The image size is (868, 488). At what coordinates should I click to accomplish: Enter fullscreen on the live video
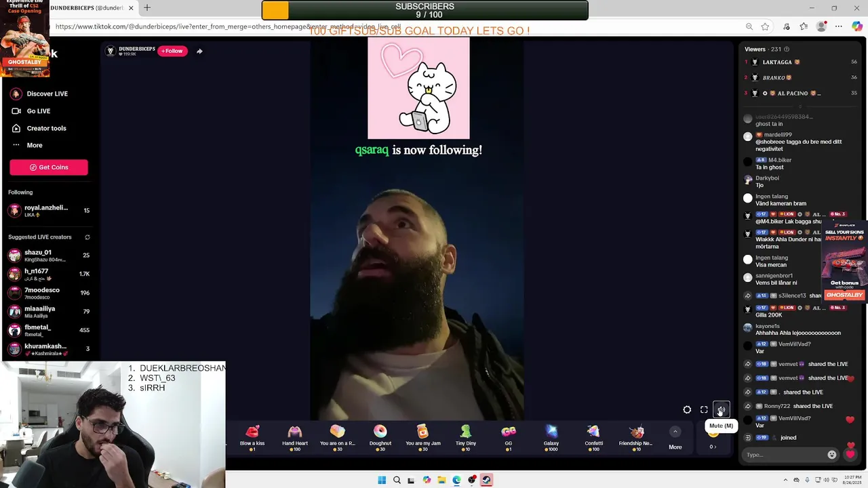coord(704,409)
